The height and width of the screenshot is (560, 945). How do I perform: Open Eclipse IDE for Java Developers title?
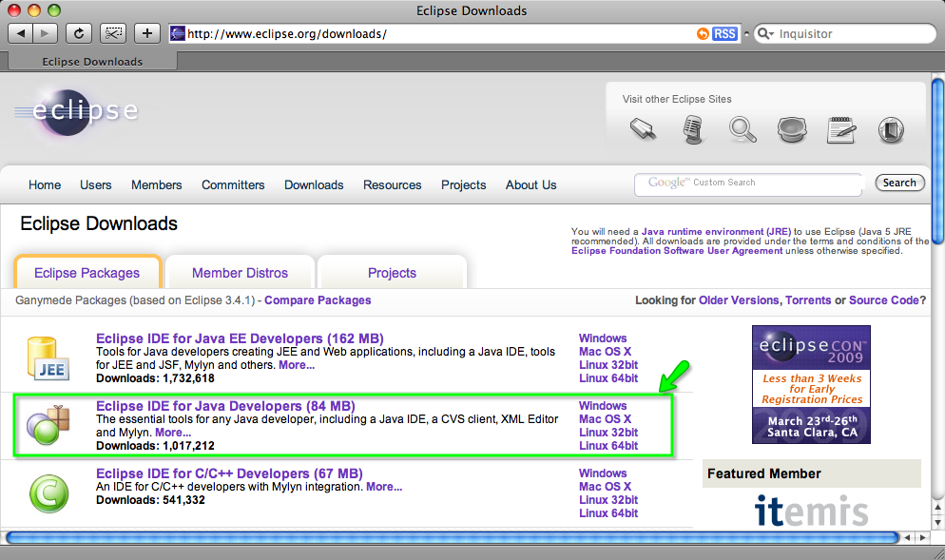coord(225,406)
